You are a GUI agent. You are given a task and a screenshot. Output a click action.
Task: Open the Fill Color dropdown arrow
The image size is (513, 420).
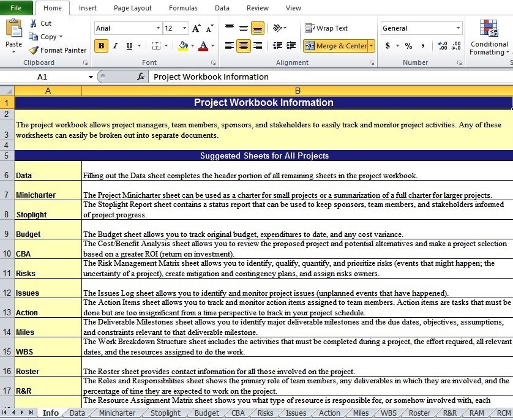click(192, 46)
